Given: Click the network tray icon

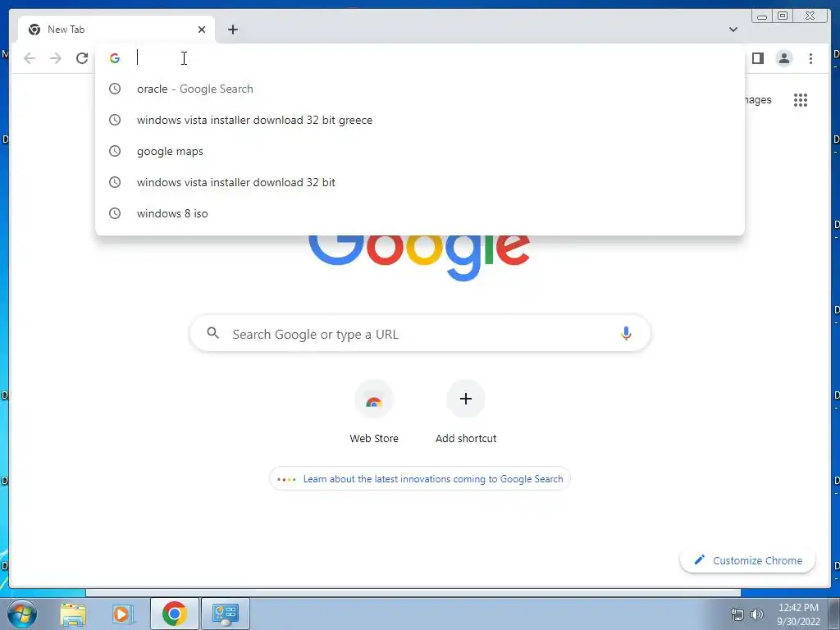Looking at the screenshot, I should tap(737, 614).
